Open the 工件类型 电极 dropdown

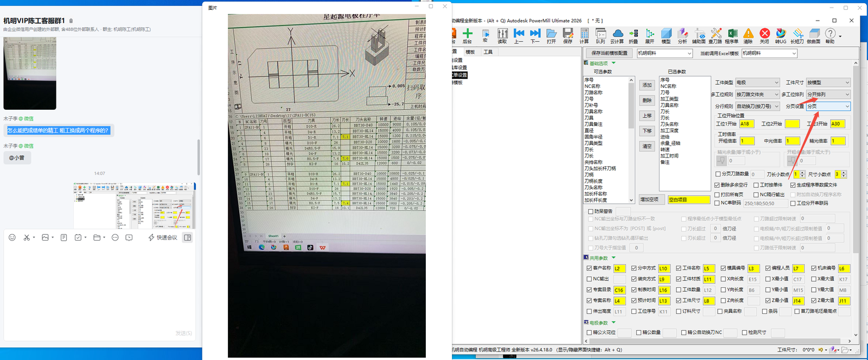[x=757, y=83]
